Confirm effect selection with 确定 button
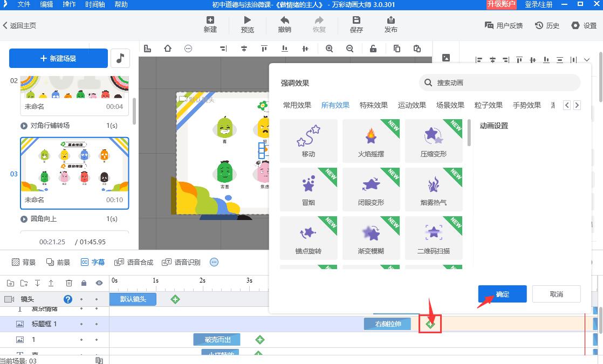 tap(501, 294)
